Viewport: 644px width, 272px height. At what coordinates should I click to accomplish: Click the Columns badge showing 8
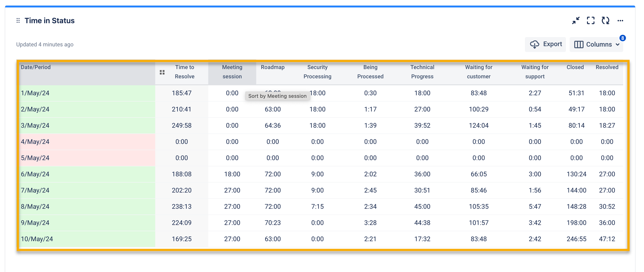pos(622,38)
